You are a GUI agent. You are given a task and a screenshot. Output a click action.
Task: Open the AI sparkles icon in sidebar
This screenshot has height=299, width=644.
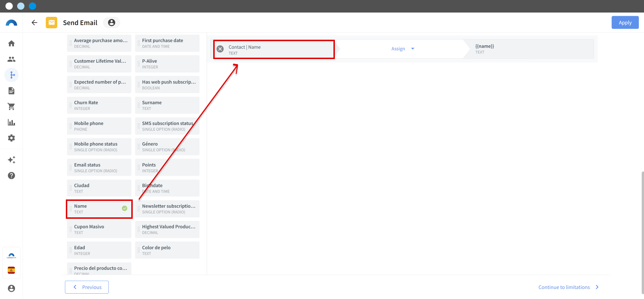[11, 160]
